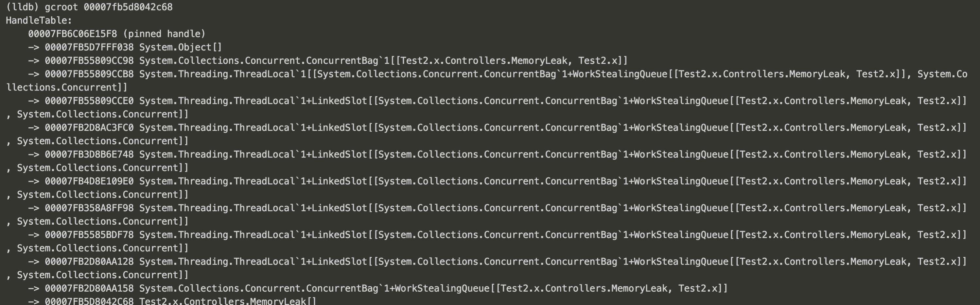This screenshot has width=980, height=305.
Task: Click final MemoryLeak[] address 00007FB5D8042C68
Action: pos(89,301)
